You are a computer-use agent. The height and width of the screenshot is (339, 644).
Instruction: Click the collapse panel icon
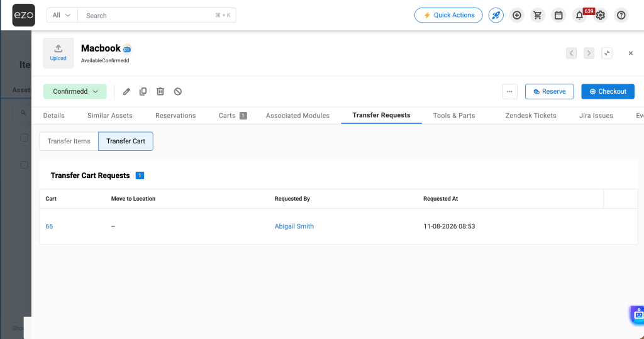(x=607, y=53)
